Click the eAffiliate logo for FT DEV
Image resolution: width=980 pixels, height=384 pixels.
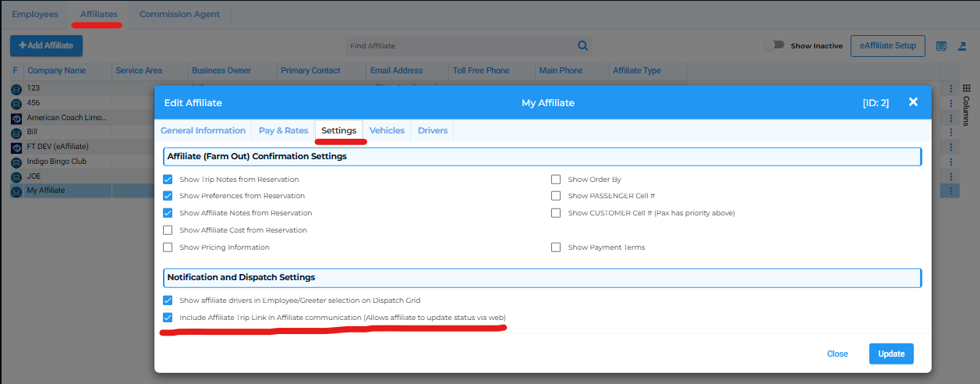[x=16, y=148]
